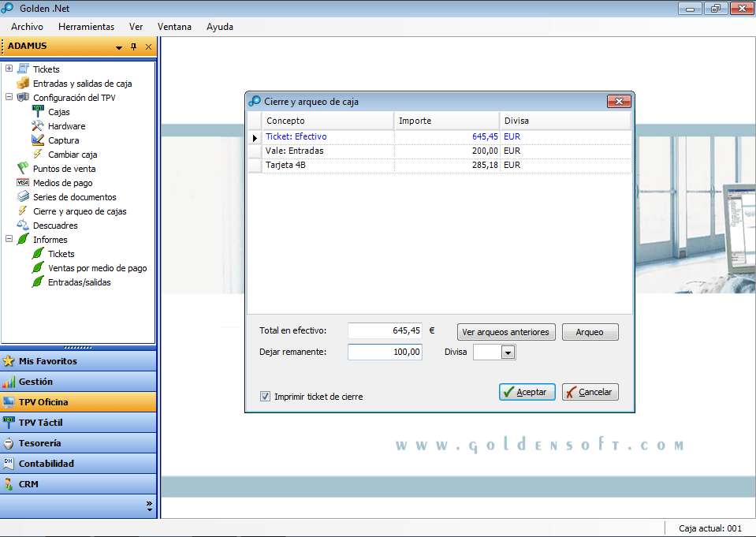Collapse the Informes tree node
The height and width of the screenshot is (537, 756).
pyautogui.click(x=9, y=240)
